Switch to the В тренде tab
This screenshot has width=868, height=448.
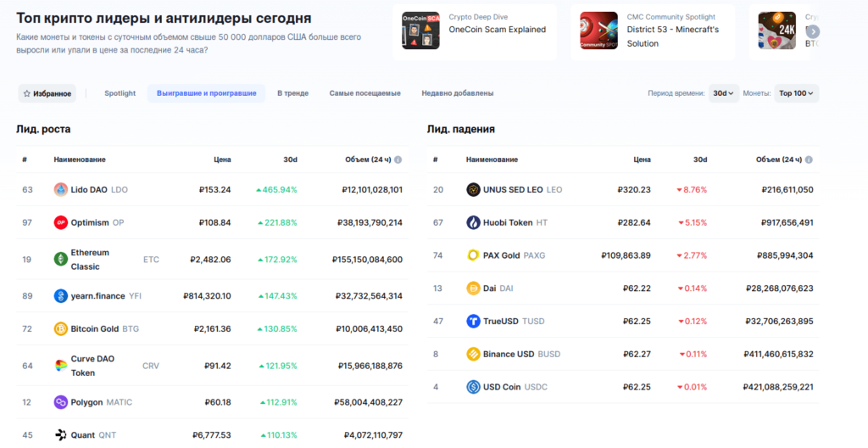[x=292, y=93]
